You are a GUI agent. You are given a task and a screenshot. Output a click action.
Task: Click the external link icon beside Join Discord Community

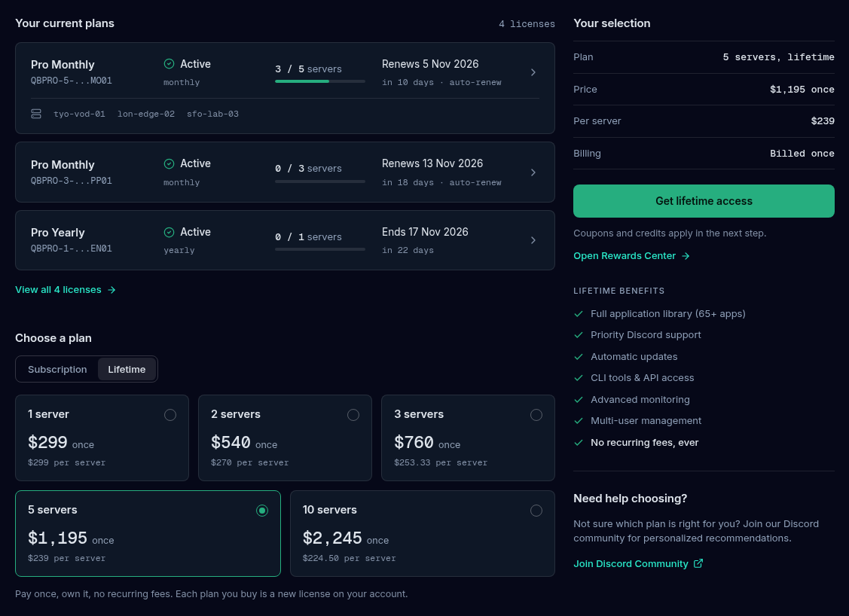698,563
